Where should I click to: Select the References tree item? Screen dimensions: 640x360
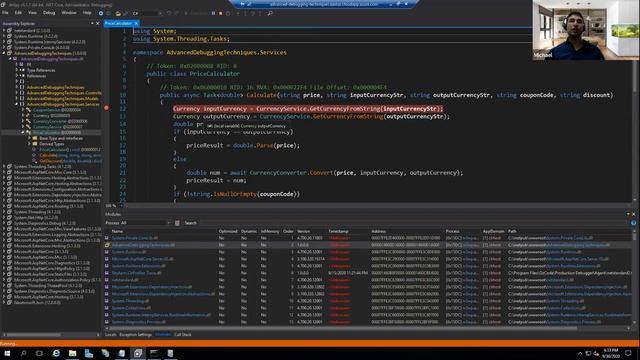point(36,76)
